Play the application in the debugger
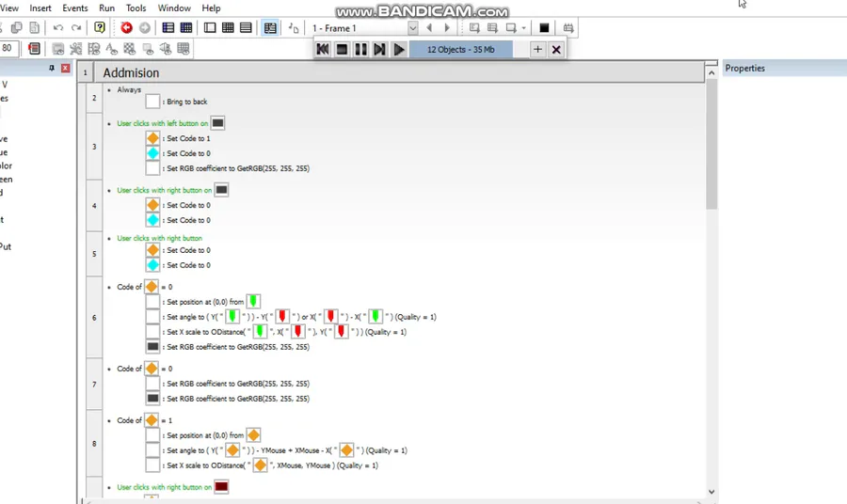Image resolution: width=847 pixels, height=504 pixels. point(399,49)
